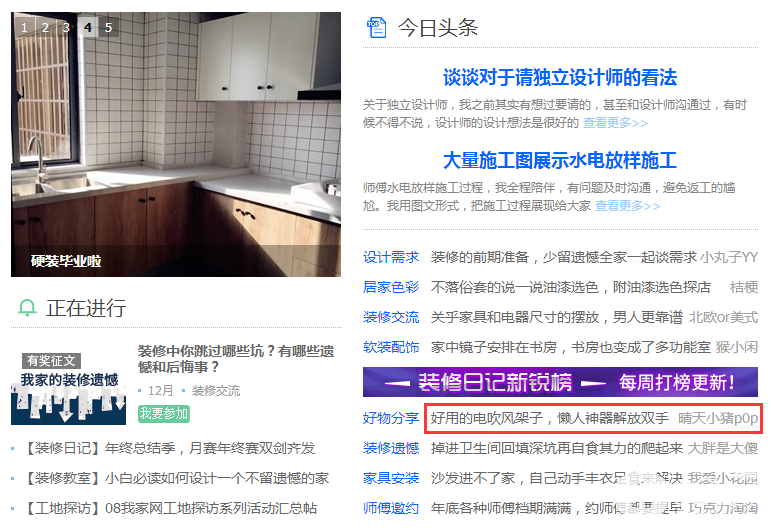771x528 pixels.
Task: Click the bell icon beside 正在进行
Action: pyautogui.click(x=27, y=308)
